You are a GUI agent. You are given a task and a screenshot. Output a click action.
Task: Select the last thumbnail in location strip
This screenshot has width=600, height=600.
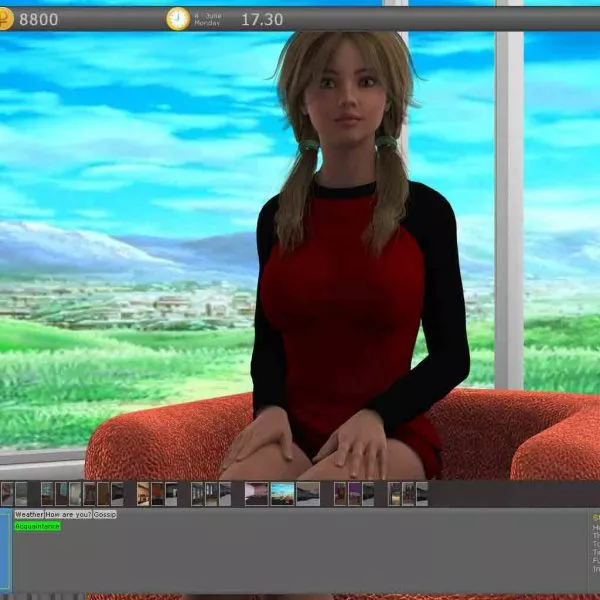click(422, 493)
